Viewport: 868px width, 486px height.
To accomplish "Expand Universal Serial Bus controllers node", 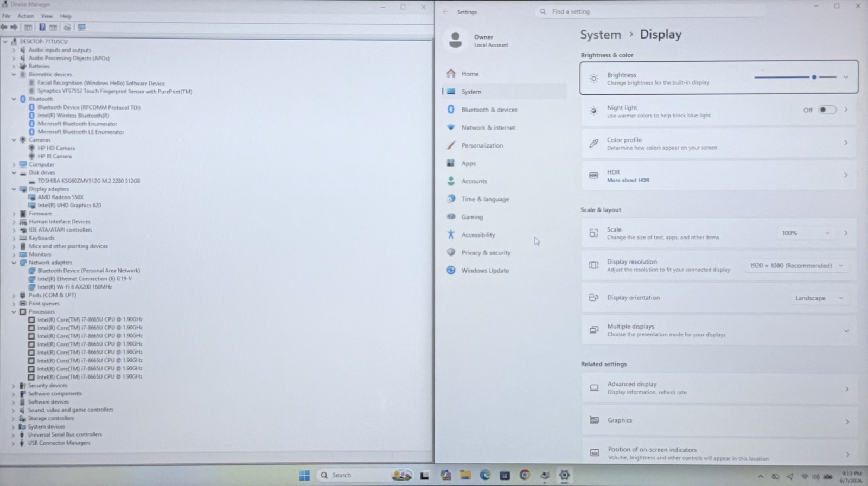I will [x=14, y=434].
